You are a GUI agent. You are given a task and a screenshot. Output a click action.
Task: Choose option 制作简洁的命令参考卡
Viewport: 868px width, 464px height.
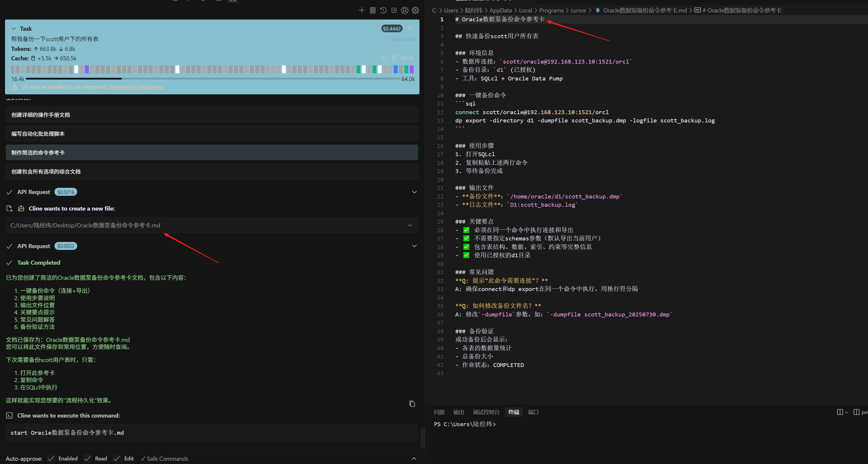tap(212, 153)
